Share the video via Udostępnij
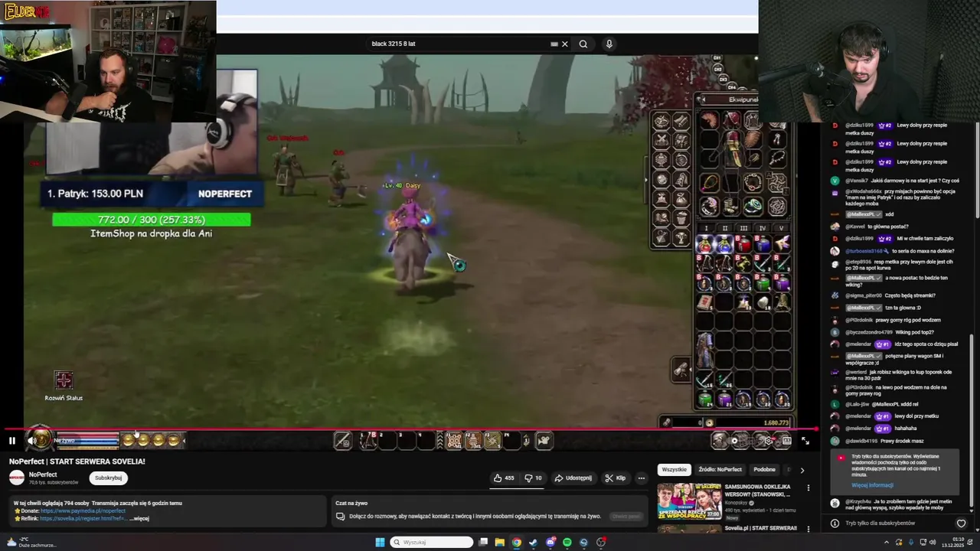The width and height of the screenshot is (980, 551). pos(573,478)
